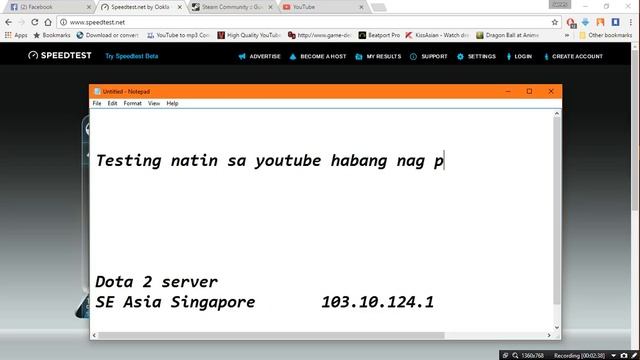Click the Login link

[x=519, y=56]
